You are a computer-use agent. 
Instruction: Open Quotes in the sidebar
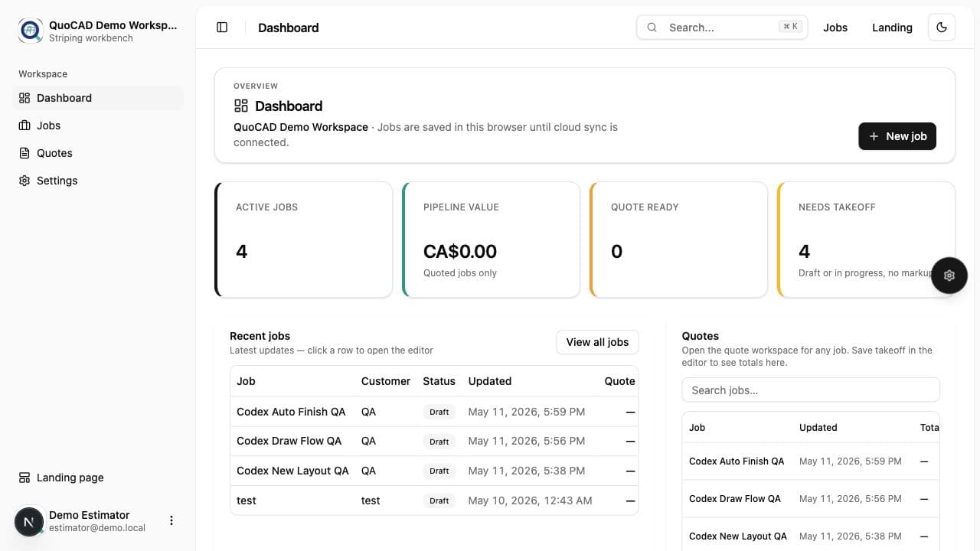pos(100,153)
